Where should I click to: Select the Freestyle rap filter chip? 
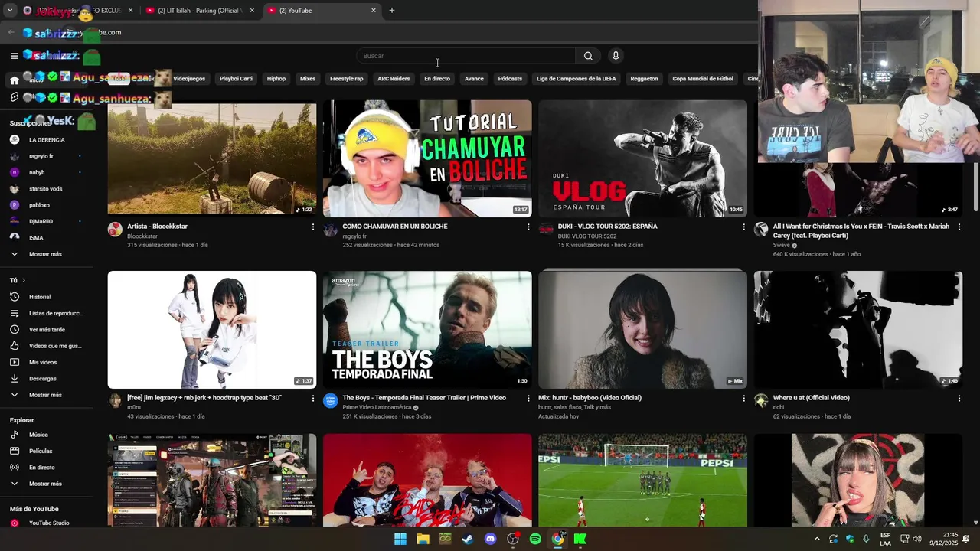click(x=346, y=79)
